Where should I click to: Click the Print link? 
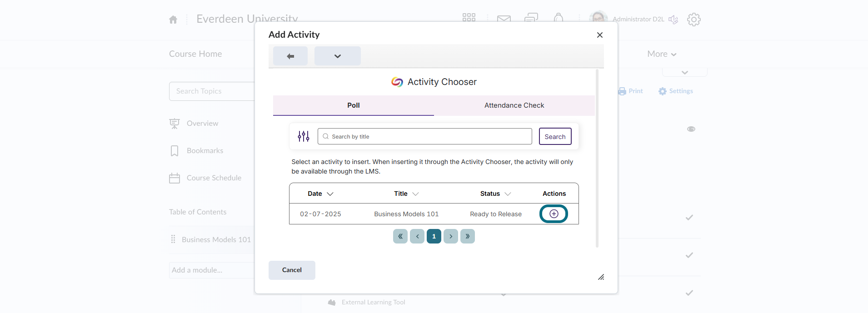point(636,91)
